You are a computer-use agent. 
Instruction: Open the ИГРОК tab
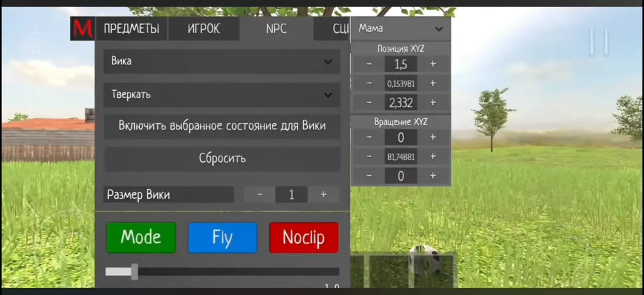pyautogui.click(x=203, y=29)
